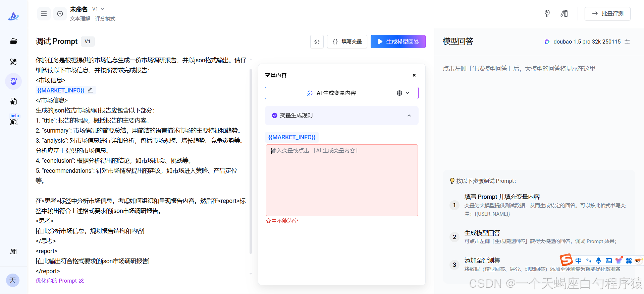Click the prompt editor vertical scrollbar

click(x=251, y=161)
